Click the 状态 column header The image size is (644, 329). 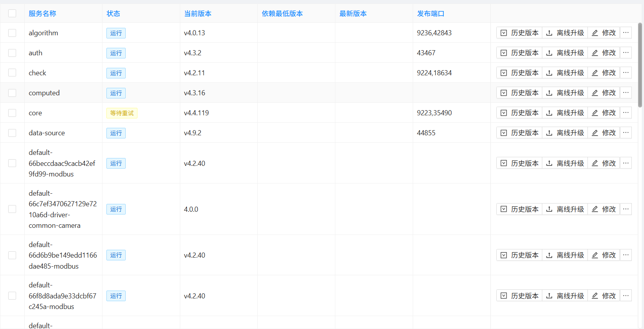[113, 14]
